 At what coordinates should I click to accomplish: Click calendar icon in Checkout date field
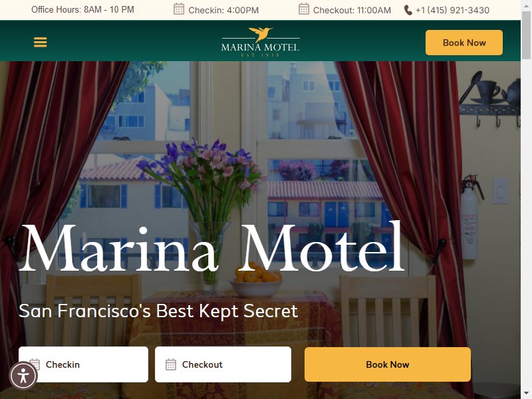point(171,364)
